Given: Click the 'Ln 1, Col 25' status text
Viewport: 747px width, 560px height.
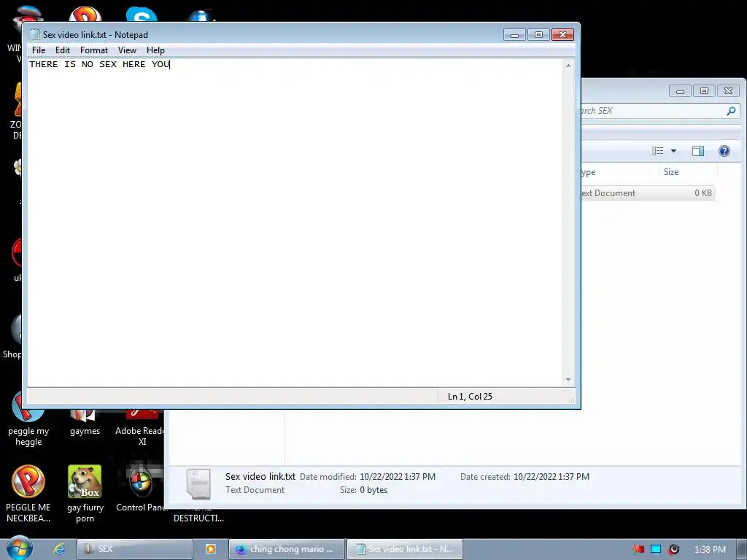Looking at the screenshot, I should 470,396.
